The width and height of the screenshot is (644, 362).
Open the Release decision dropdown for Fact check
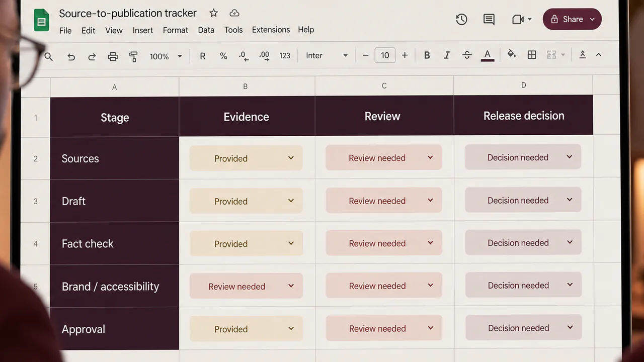523,243
